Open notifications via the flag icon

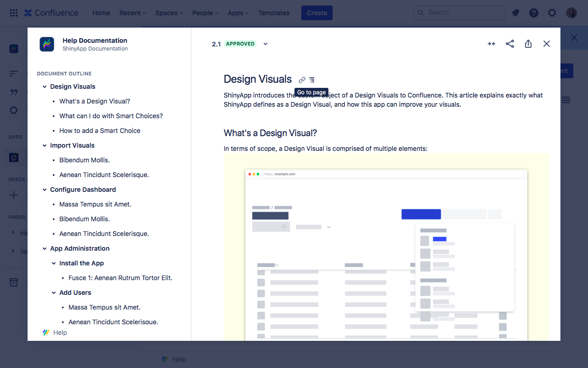515,12
